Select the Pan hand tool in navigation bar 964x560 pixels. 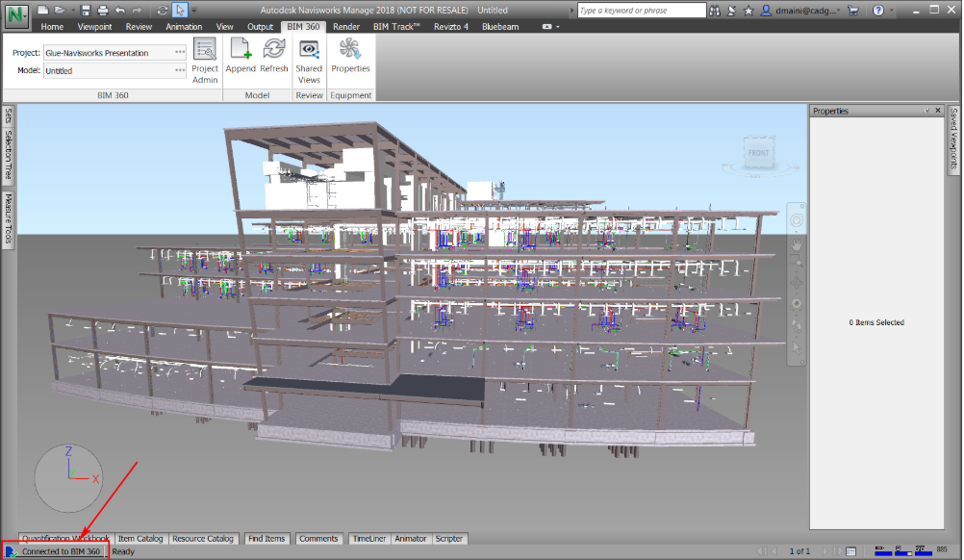(797, 244)
